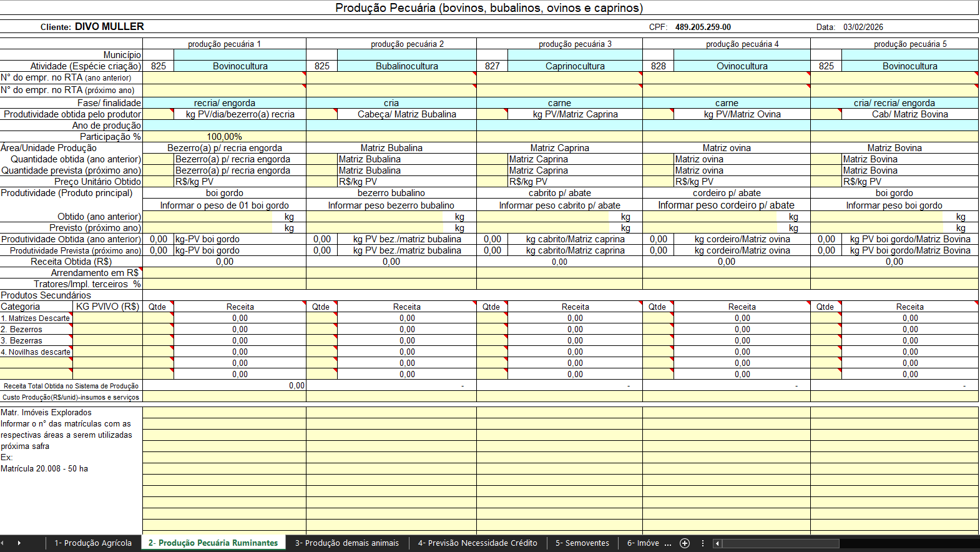
Task: Open the 4- Previsão Necessidade Crédito tab
Action: pyautogui.click(x=478, y=543)
